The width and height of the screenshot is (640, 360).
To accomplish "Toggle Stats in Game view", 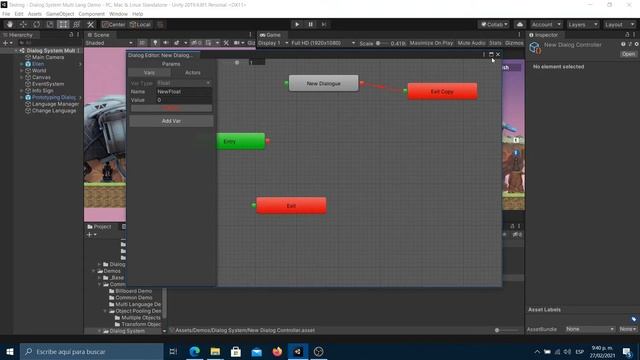I will tap(495, 43).
